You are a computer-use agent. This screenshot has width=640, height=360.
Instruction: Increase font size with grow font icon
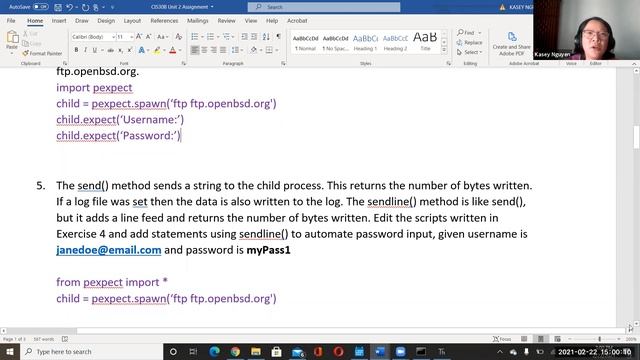tap(139, 37)
